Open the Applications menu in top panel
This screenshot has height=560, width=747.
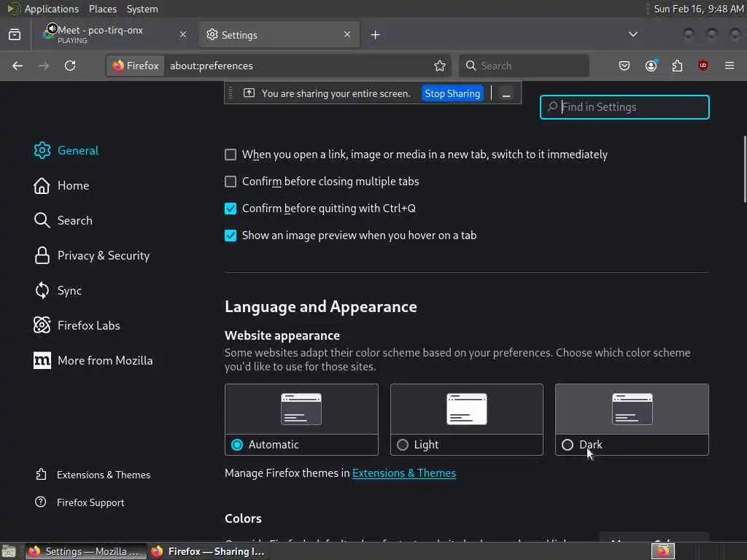point(52,9)
